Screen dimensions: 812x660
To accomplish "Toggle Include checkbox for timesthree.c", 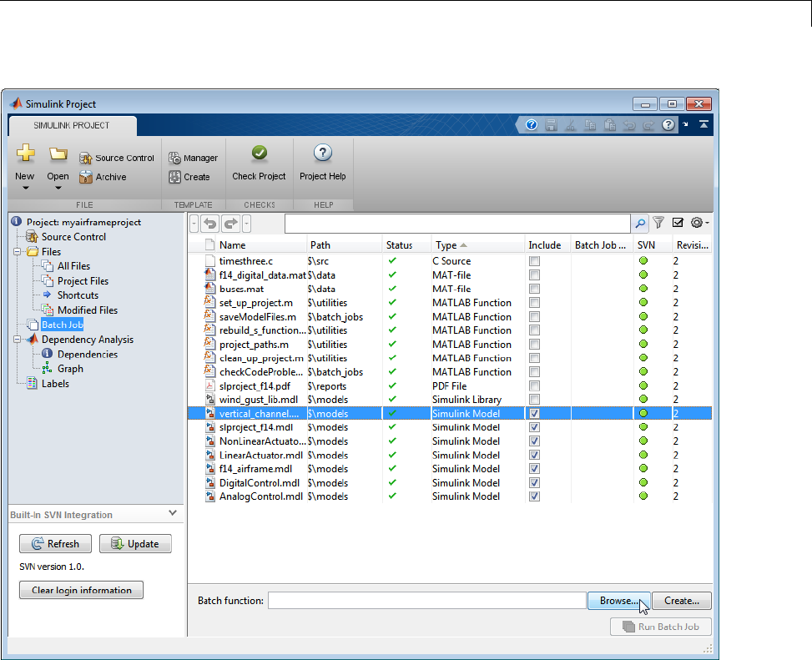I will pyautogui.click(x=534, y=261).
